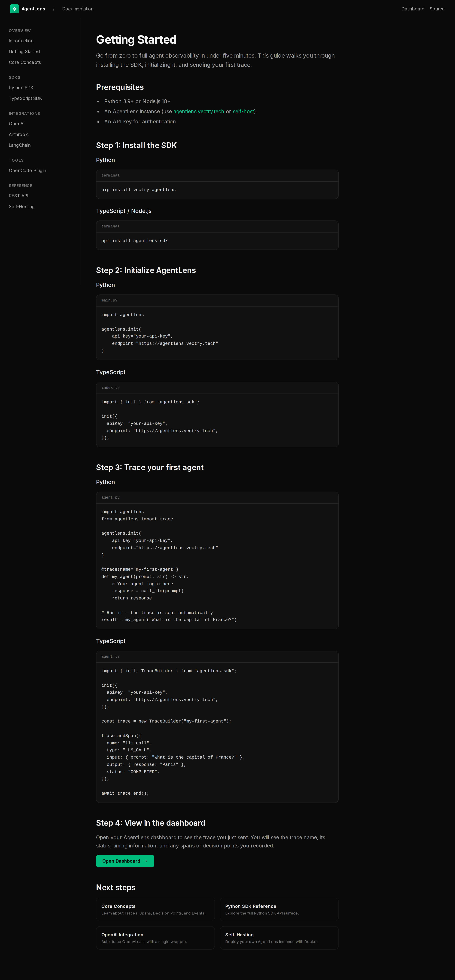Navigate to the OpenAI integration page
Screen dimensions: 455x980
(17, 124)
